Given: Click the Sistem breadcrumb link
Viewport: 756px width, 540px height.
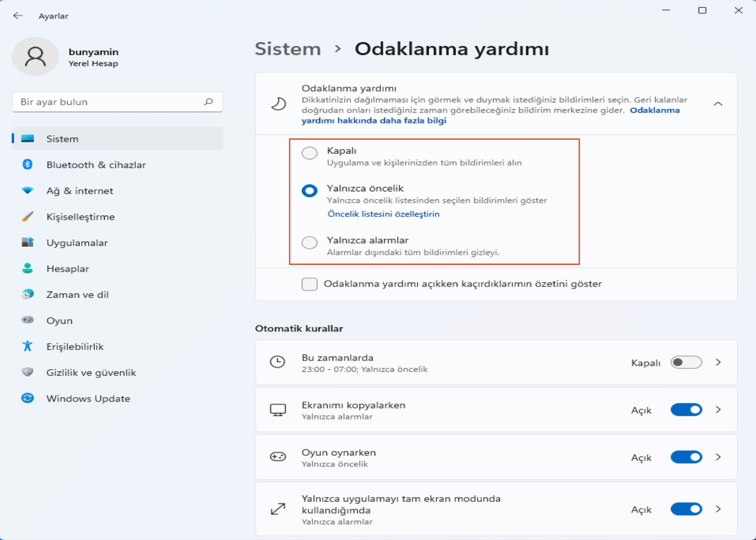Looking at the screenshot, I should 288,49.
